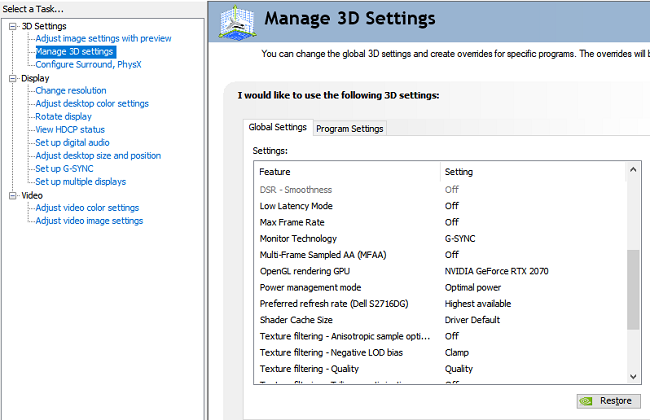Click the settings list scroll up arrow

(632, 172)
